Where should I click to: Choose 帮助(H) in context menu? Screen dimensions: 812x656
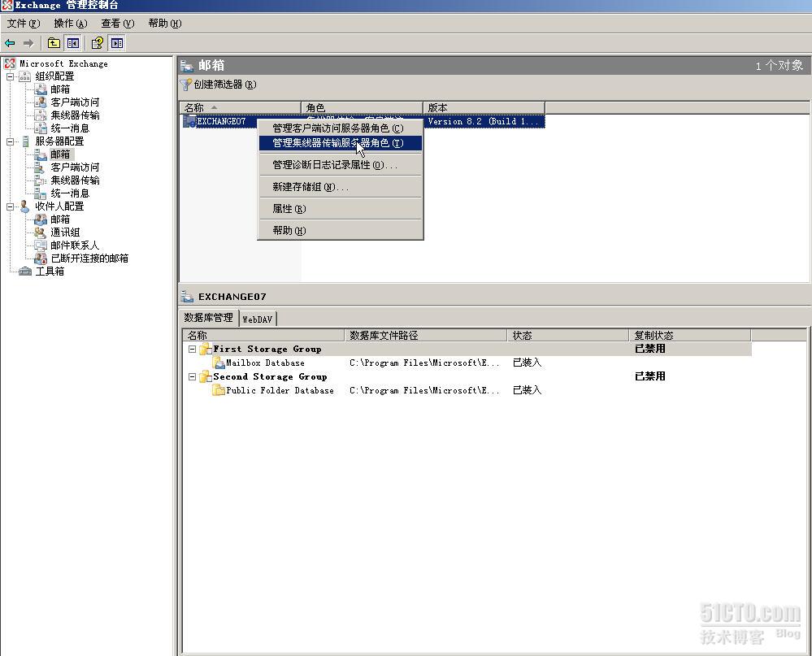pos(341,230)
